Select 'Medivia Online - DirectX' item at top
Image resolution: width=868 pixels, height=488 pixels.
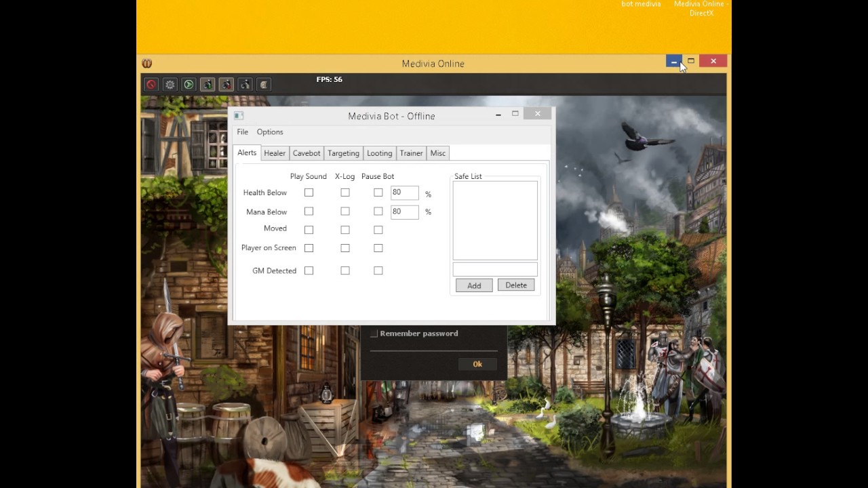[701, 9]
